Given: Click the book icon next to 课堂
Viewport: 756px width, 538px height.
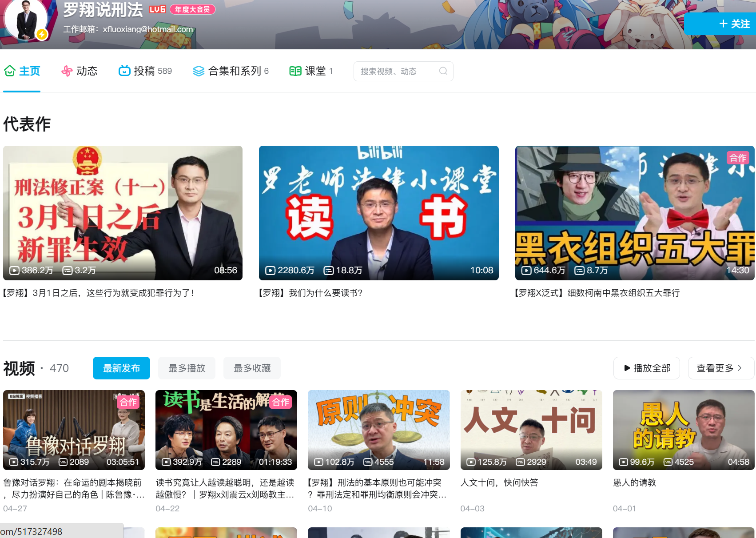Looking at the screenshot, I should [295, 71].
